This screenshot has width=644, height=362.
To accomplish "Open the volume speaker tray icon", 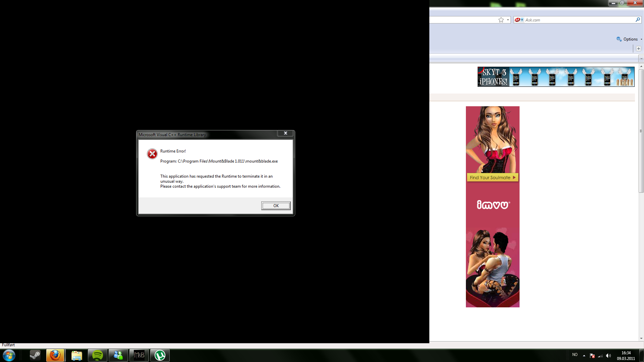I will tap(608, 356).
